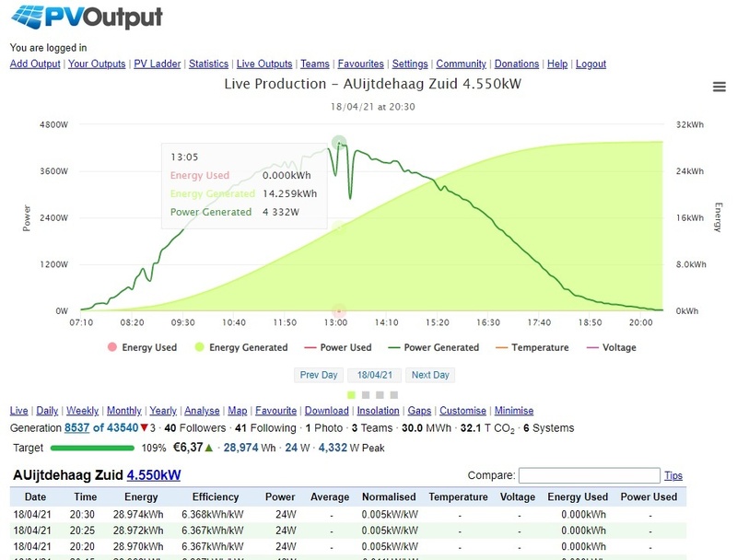Open Teams page
The height and width of the screenshot is (560, 737).
(315, 64)
